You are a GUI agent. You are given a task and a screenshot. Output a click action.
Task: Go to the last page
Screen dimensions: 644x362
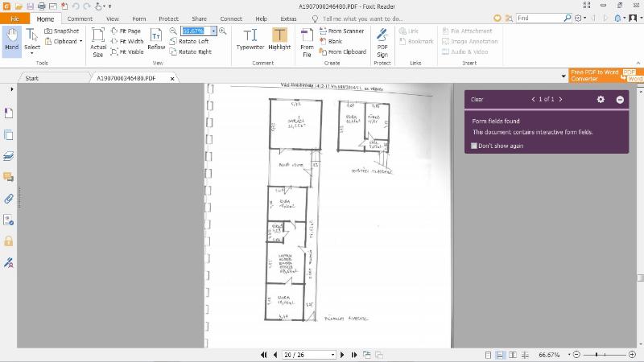point(353,355)
